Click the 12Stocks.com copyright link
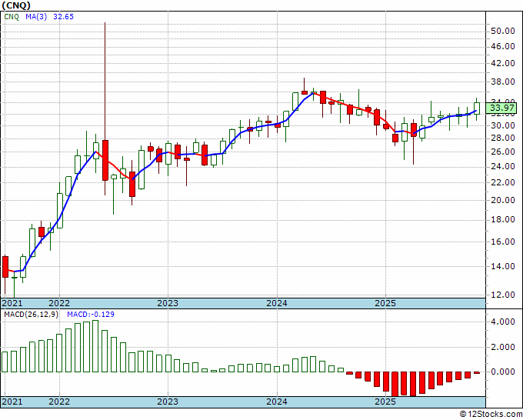 point(491,415)
